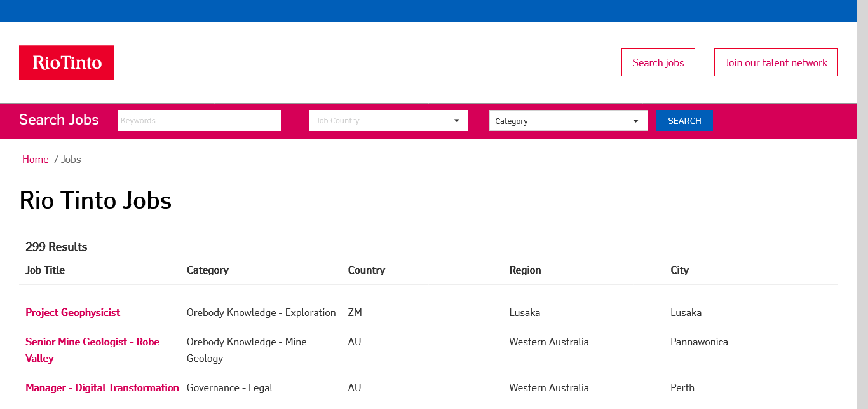Open Senior Mine Geologist - Robe Valley
This screenshot has height=409, width=868.
coord(92,342)
